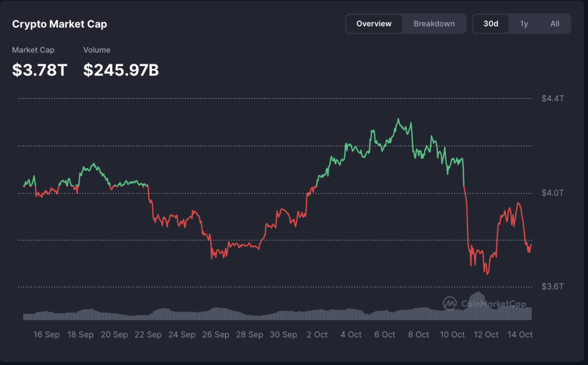Click the CoinMarketCap logo icon watermark
The width and height of the screenshot is (588, 365).
[x=450, y=303]
